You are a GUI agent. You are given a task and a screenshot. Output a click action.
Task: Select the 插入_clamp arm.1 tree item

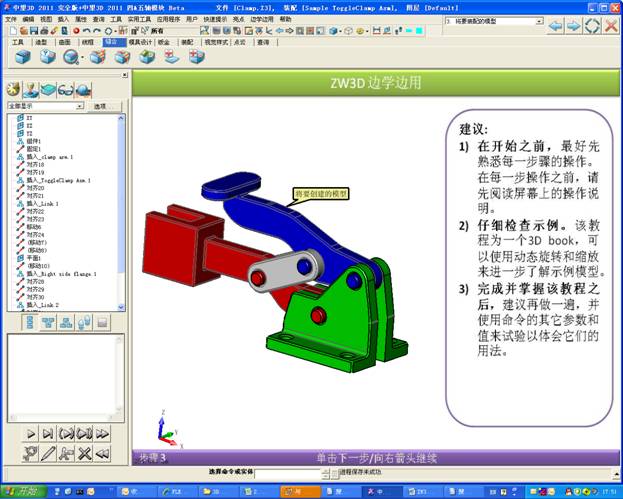pyautogui.click(x=45, y=157)
